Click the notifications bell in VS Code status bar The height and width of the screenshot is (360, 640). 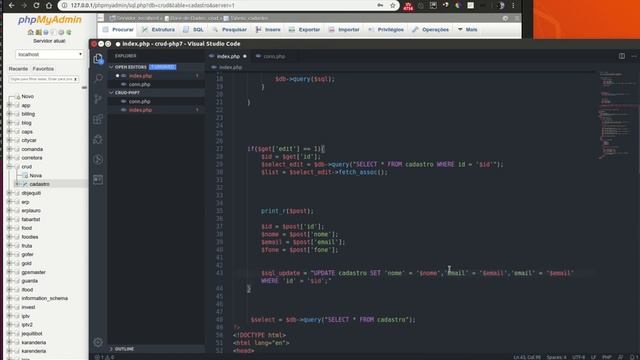pyautogui.click(x=632, y=357)
